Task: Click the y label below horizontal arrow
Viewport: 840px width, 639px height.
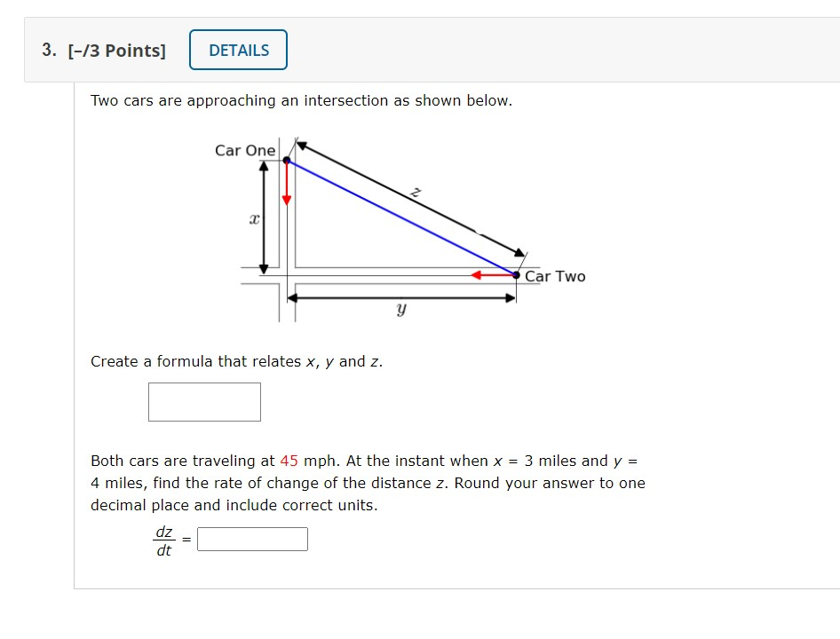Action: pos(401,309)
